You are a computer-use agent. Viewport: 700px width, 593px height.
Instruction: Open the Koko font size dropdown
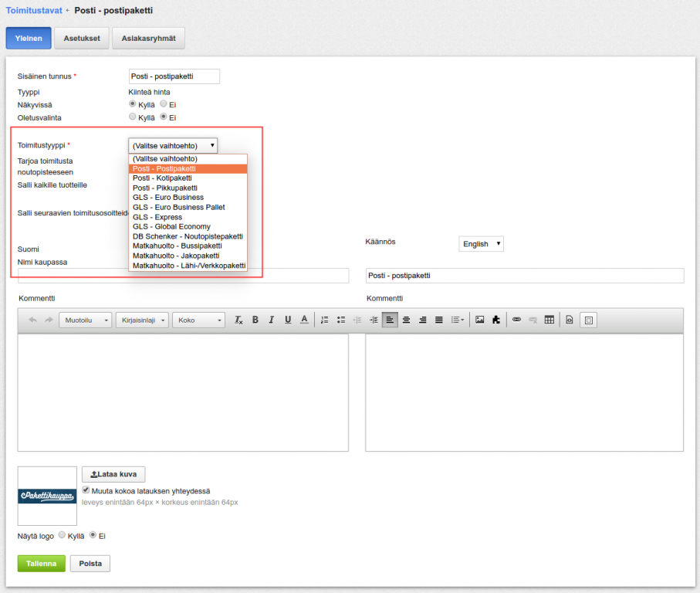coord(198,320)
